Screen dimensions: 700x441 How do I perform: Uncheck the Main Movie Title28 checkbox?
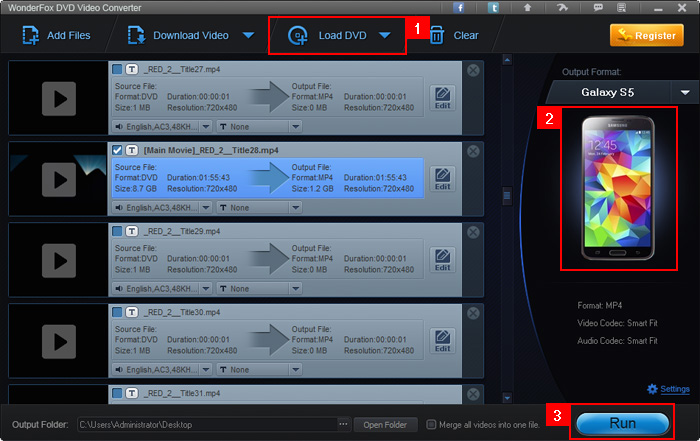tap(117, 150)
